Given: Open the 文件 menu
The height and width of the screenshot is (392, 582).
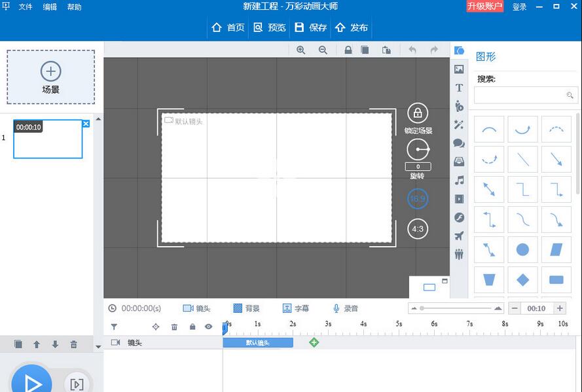Looking at the screenshot, I should pos(26,7).
